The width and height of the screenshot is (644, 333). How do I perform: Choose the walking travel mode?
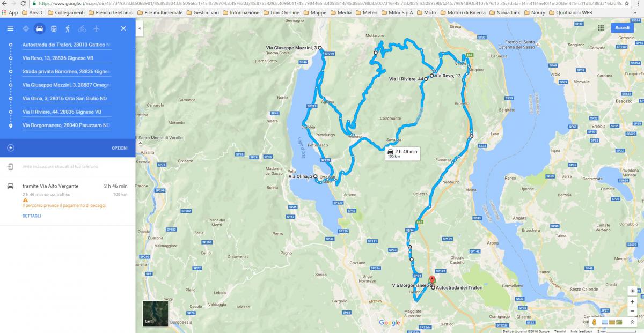click(68, 28)
